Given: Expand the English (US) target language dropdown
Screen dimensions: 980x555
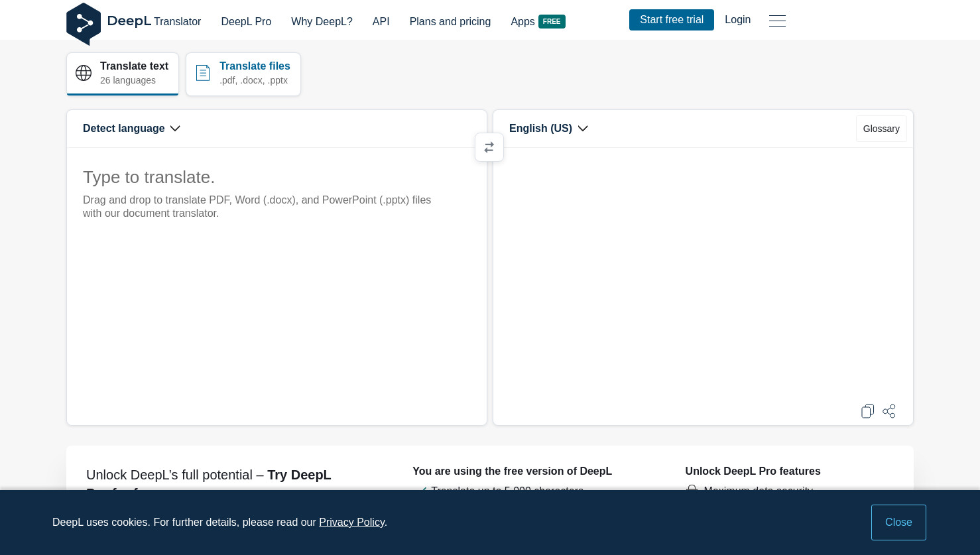Looking at the screenshot, I should (x=548, y=129).
